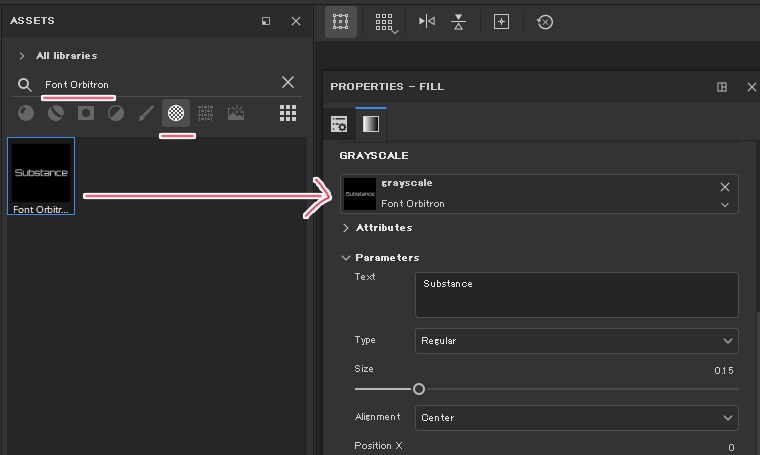Switch Assets view with the grid icon
The image size is (760, 455).
288,113
